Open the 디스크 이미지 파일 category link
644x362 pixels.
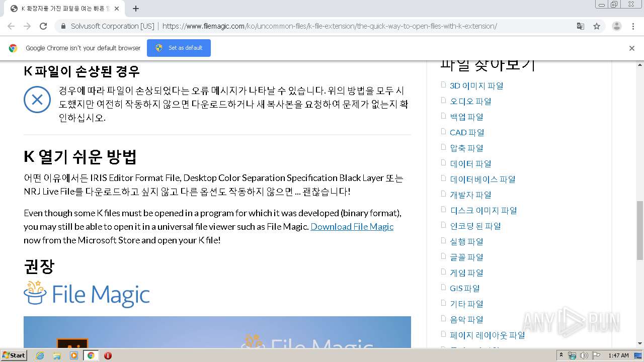pyautogui.click(x=484, y=210)
